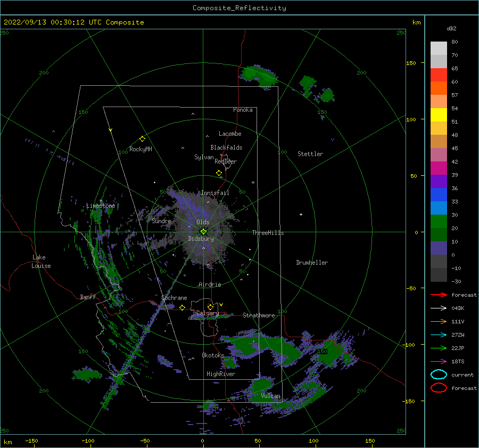This screenshot has height=448, width=479.
Task: Click the red forecast ellipse legend symbol
Action: click(439, 388)
